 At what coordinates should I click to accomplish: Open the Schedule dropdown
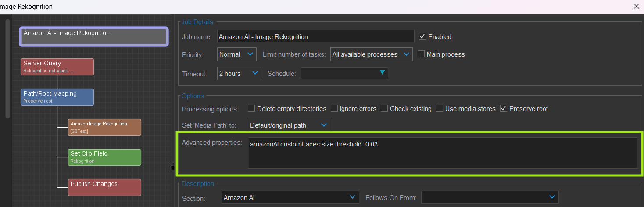pyautogui.click(x=344, y=73)
